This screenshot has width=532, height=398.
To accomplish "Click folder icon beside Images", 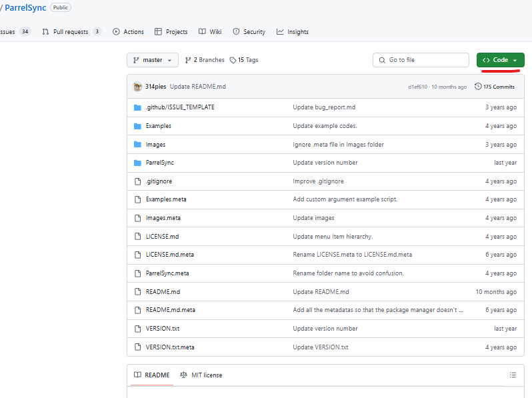I will pyautogui.click(x=137, y=145).
